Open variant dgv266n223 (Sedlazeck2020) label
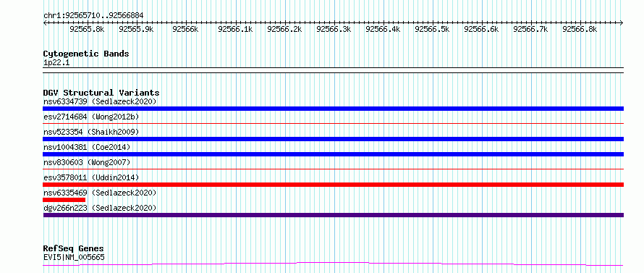The width and height of the screenshot is (644, 273). pyautogui.click(x=100, y=208)
